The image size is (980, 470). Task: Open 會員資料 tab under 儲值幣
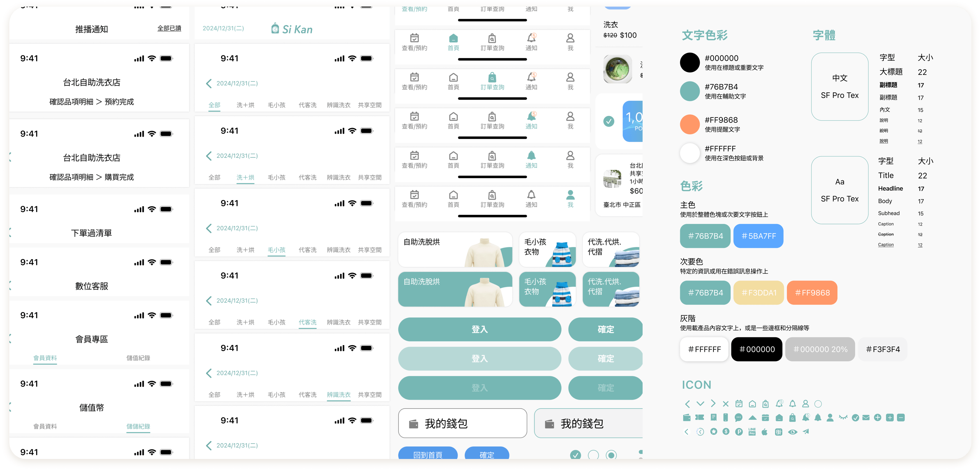click(x=45, y=426)
